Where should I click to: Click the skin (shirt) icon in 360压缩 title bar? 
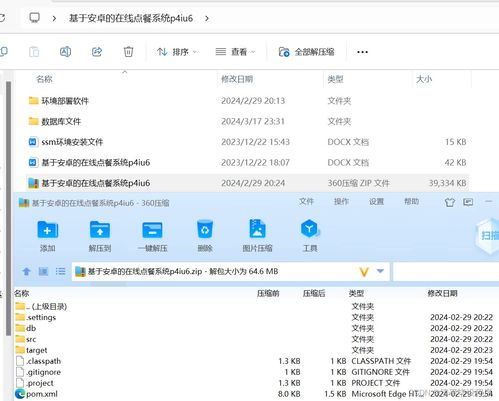point(450,202)
